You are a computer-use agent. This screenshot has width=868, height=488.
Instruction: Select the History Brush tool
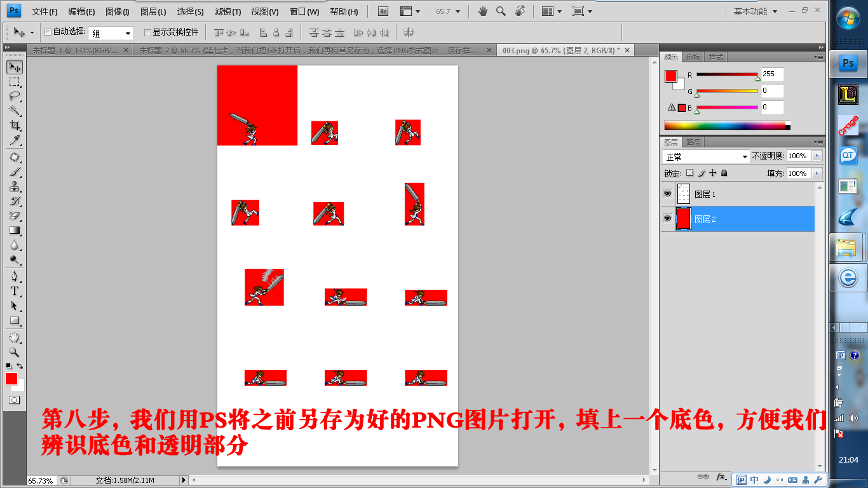click(14, 201)
